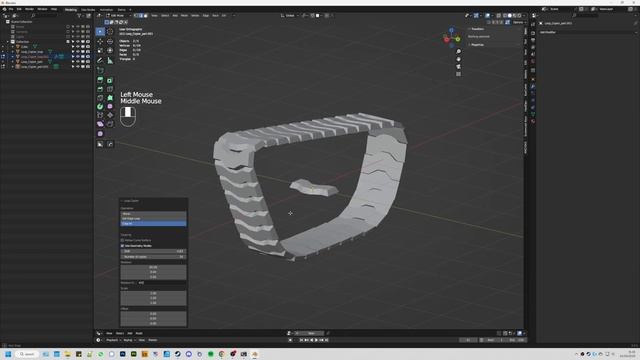Open the Options dropdown in viewport
The height and width of the screenshot is (360, 640).
[518, 22]
